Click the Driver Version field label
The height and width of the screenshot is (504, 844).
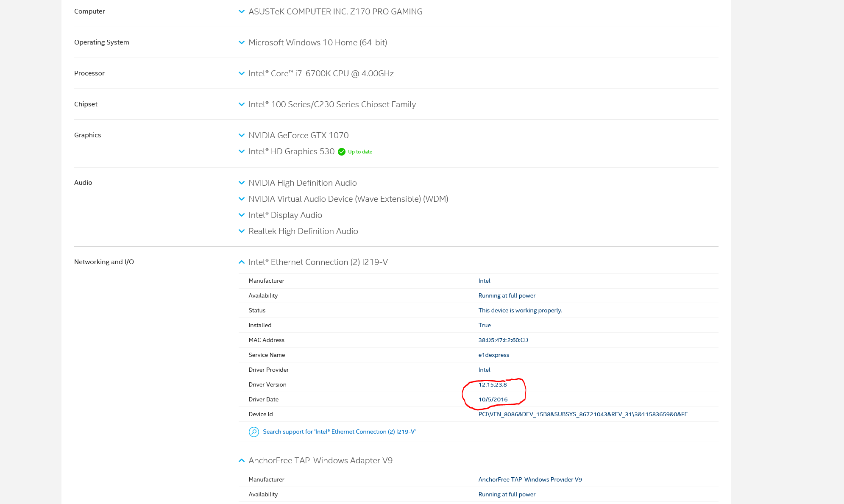pyautogui.click(x=267, y=384)
